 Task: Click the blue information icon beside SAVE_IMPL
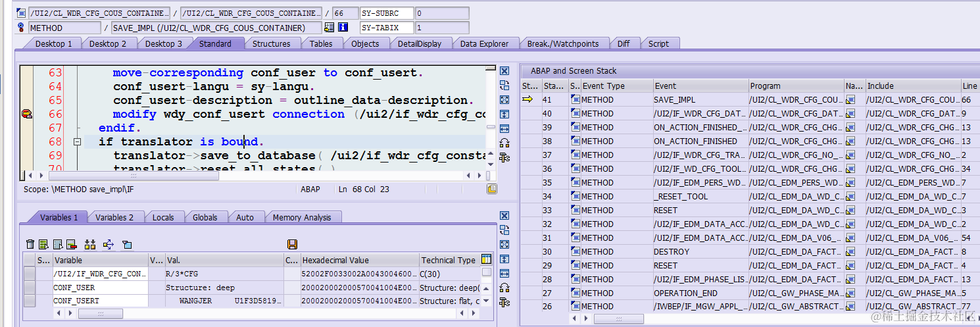pos(343,28)
